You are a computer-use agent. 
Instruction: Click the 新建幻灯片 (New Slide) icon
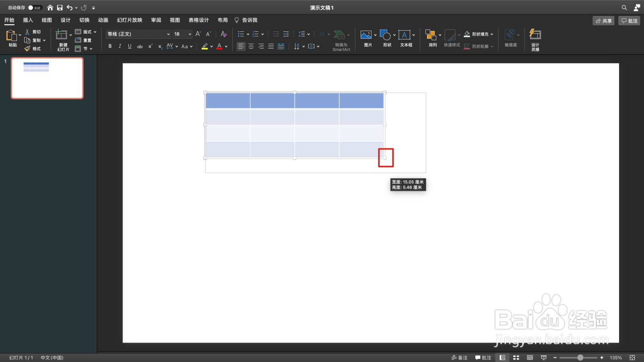[x=61, y=35]
